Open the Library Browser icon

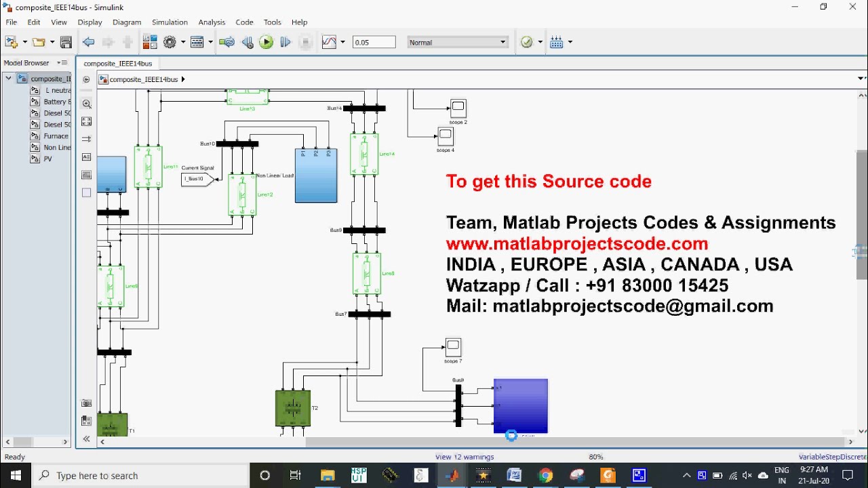tap(150, 42)
